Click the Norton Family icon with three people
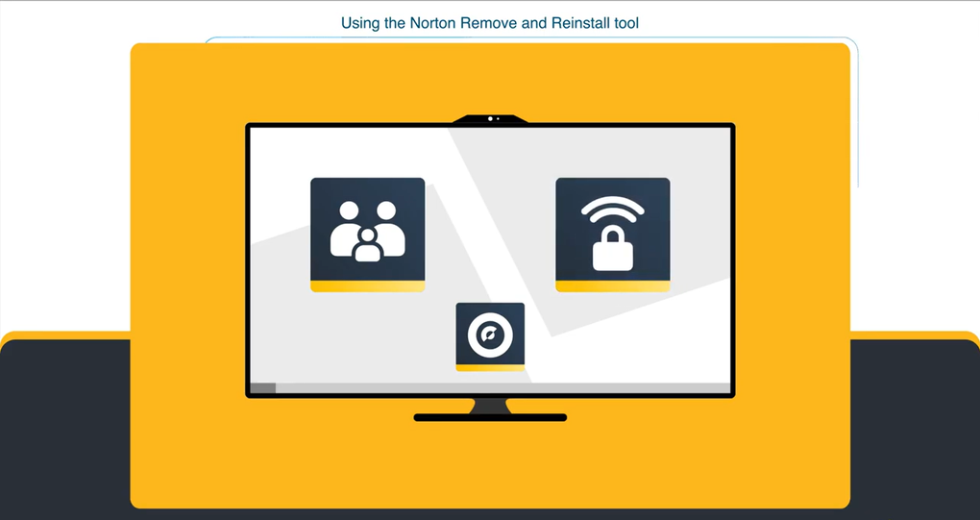980x520 pixels. [367, 235]
